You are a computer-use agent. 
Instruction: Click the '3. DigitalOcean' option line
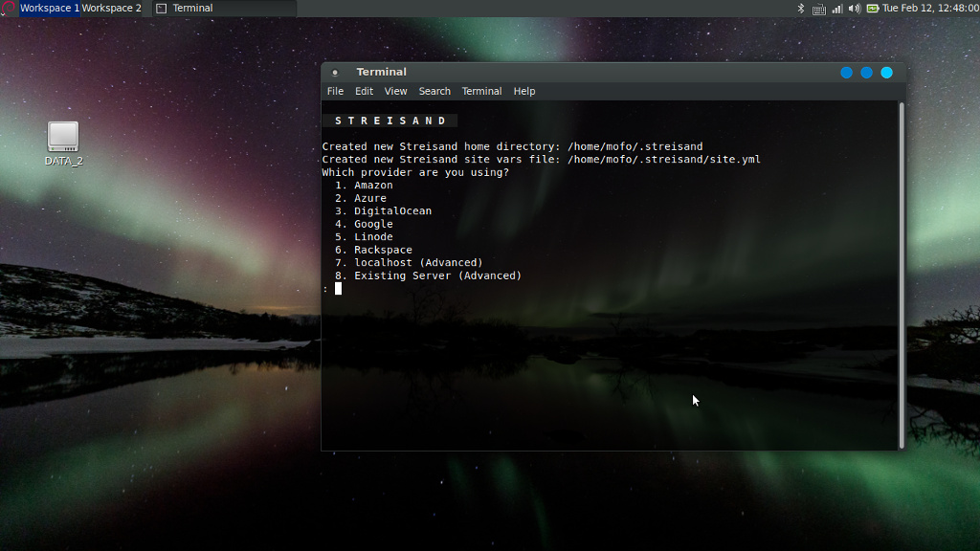[x=383, y=211]
